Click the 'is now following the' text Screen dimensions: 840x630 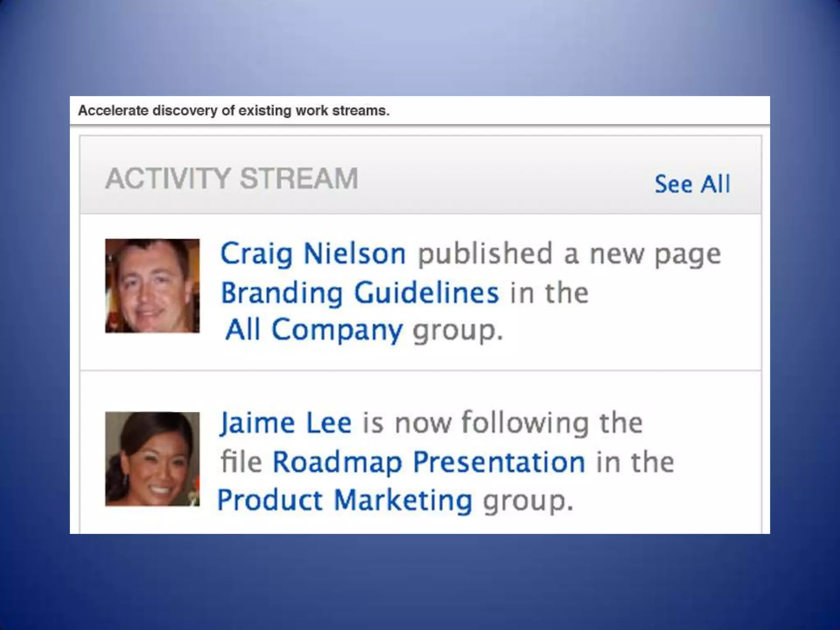502,423
